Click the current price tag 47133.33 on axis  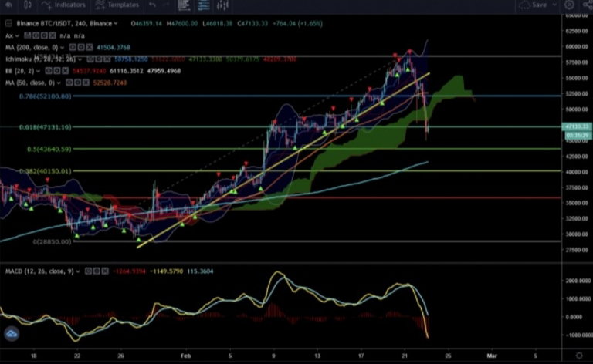(577, 126)
